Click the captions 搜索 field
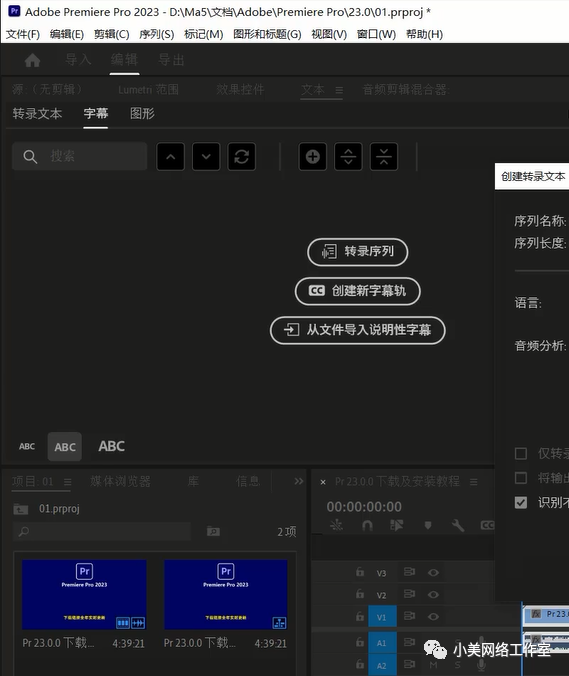Image resolution: width=569 pixels, height=676 pixels. [x=79, y=156]
